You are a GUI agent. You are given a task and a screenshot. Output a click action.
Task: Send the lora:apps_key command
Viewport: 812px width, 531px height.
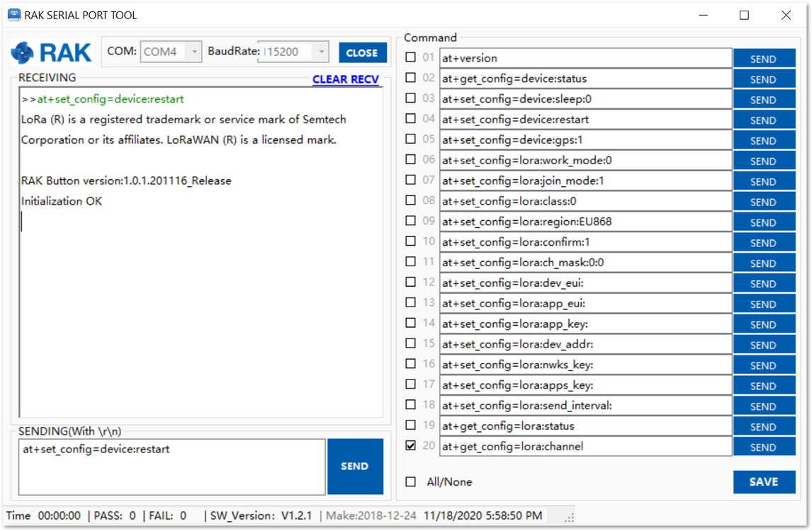[x=764, y=386]
